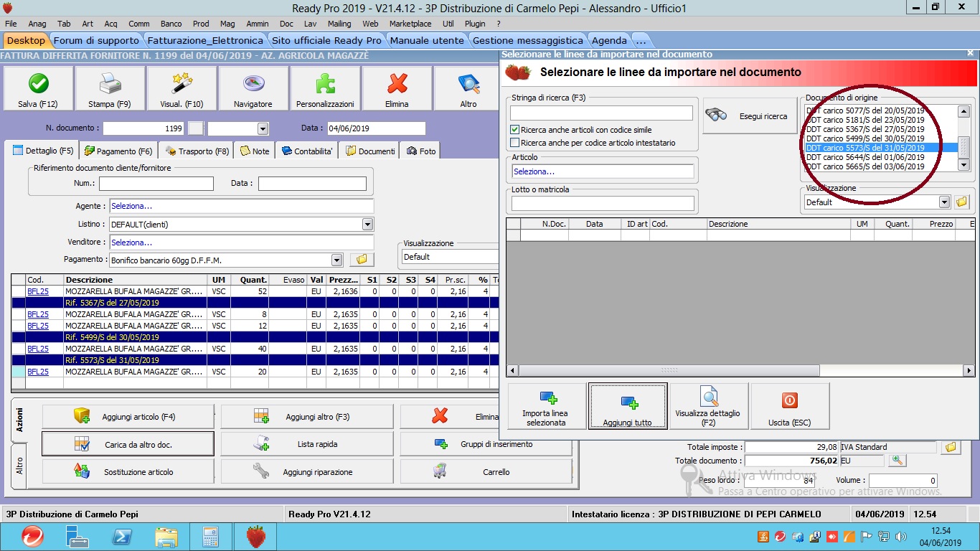
Task: Click the Stampa (F9) printer icon
Action: click(110, 84)
